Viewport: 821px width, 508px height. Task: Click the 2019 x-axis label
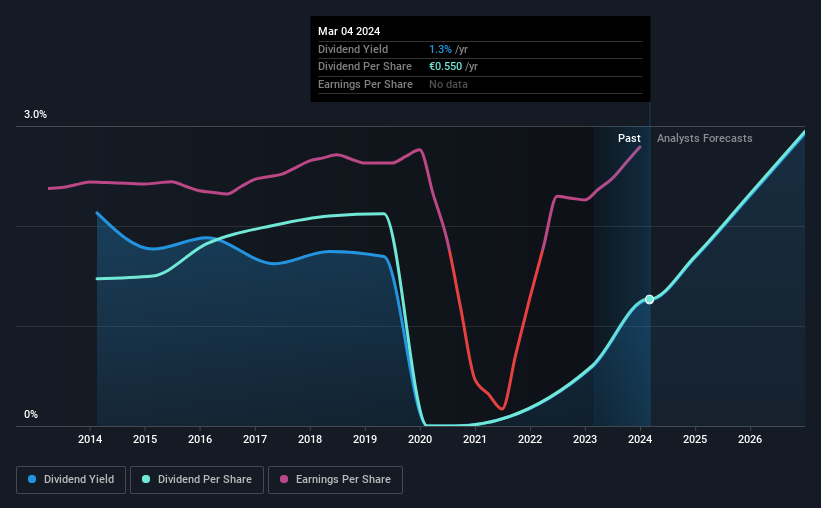click(365, 439)
